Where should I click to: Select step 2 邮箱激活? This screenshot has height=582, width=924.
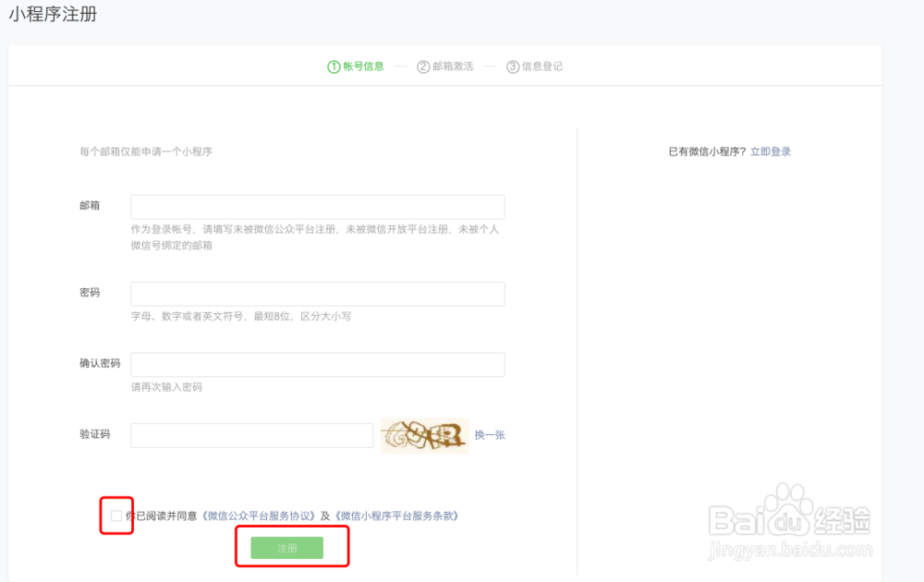click(x=445, y=67)
